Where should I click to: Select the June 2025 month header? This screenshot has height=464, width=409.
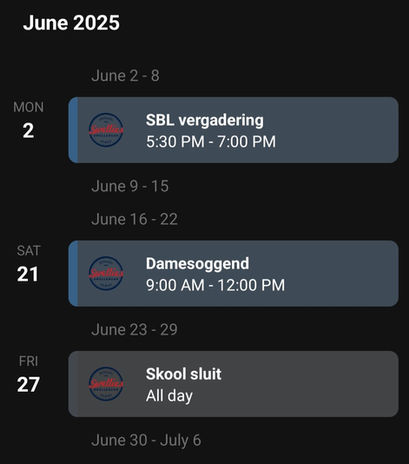click(71, 23)
